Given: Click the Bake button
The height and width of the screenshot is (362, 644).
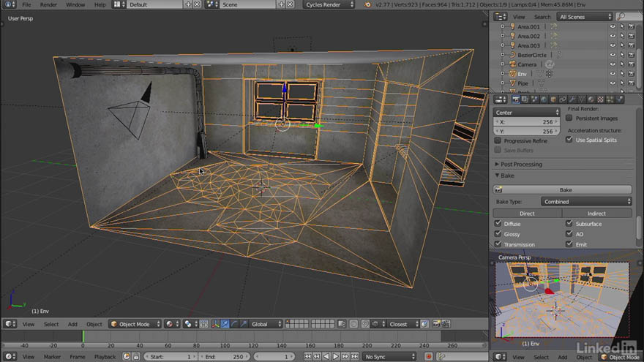Looking at the screenshot, I should pyautogui.click(x=563, y=189).
